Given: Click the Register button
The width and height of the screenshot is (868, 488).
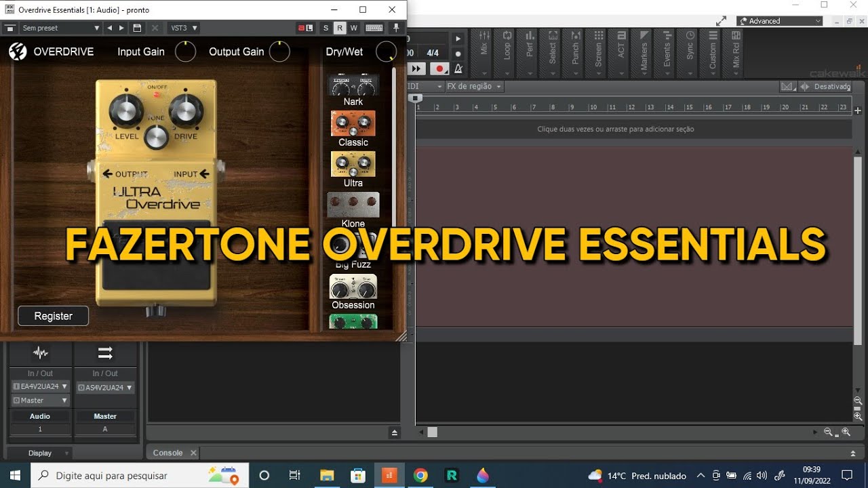Looking at the screenshot, I should (53, 316).
